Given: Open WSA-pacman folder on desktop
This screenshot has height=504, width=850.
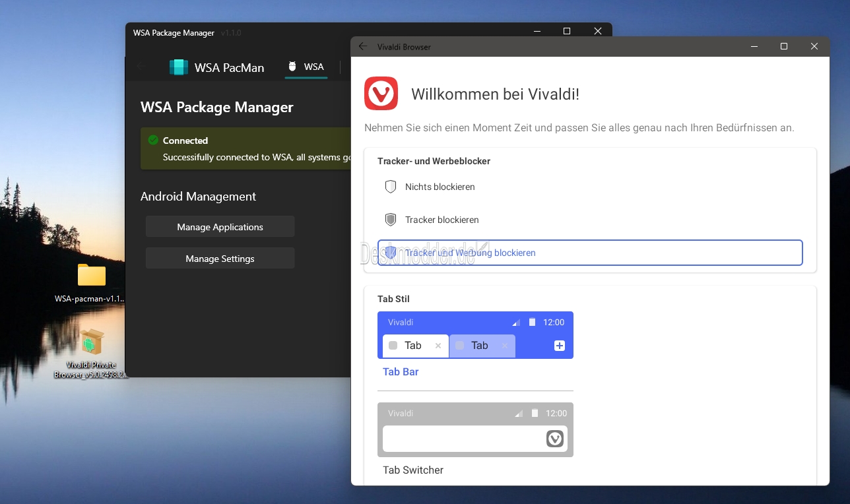Looking at the screenshot, I should pyautogui.click(x=91, y=282).
